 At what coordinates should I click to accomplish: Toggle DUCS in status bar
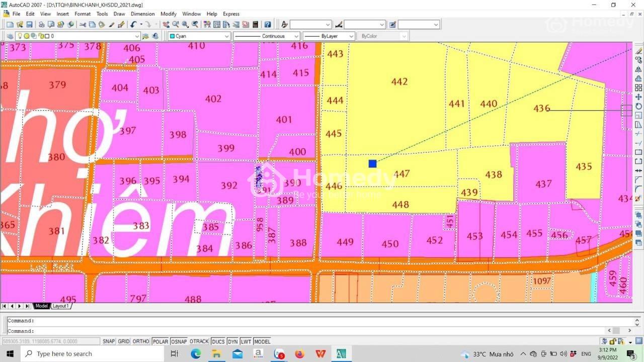[x=218, y=341]
